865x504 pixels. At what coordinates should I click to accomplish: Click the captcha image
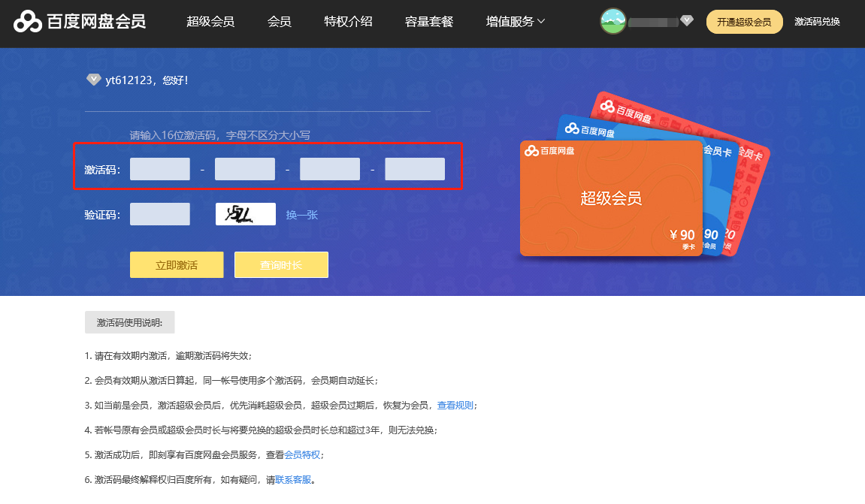(x=245, y=215)
